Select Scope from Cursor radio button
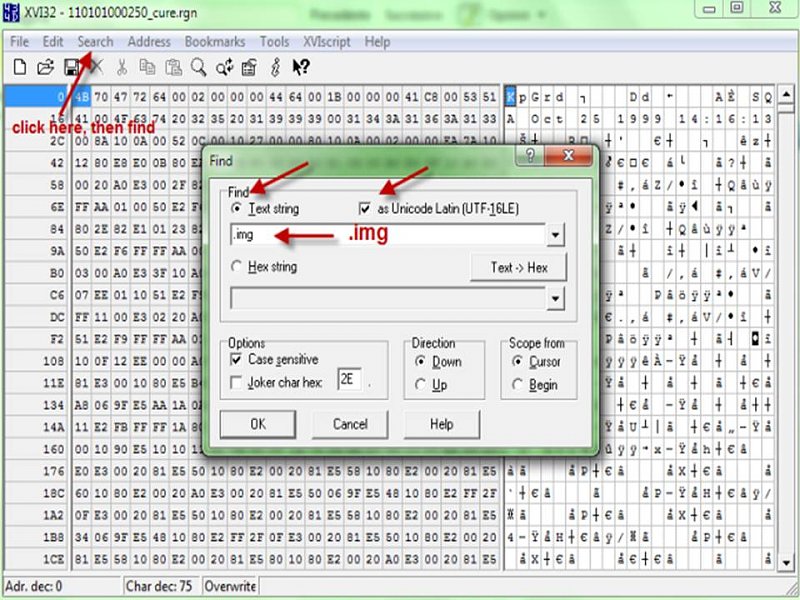800x600 pixels. tap(517, 362)
